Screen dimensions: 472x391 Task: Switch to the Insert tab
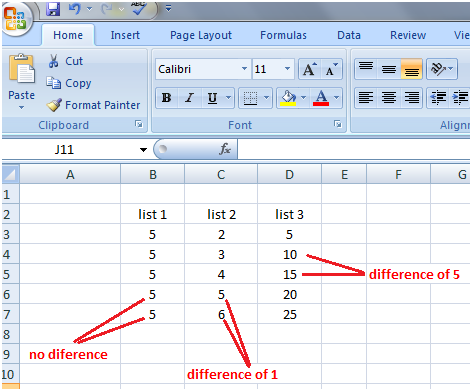click(x=125, y=35)
